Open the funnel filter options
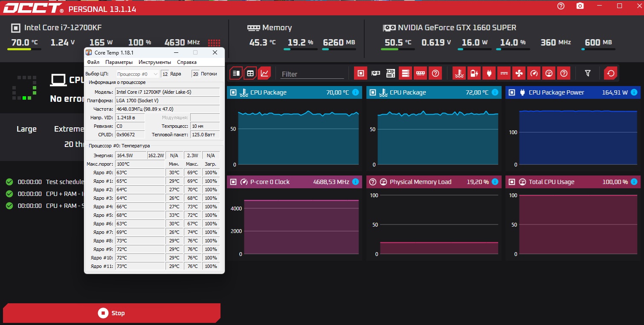The height and width of the screenshot is (325, 644). tap(588, 73)
